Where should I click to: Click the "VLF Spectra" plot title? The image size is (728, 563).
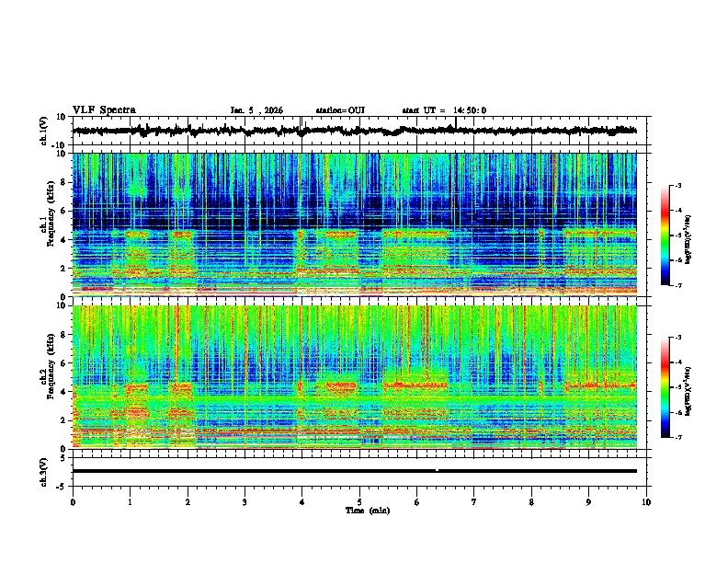tap(104, 110)
